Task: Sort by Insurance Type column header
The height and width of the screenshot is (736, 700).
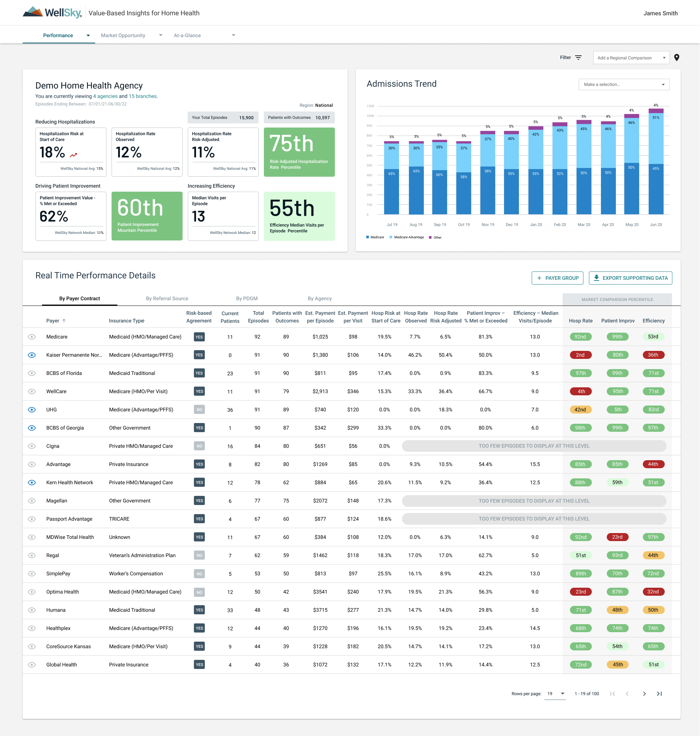Action: pos(127,321)
